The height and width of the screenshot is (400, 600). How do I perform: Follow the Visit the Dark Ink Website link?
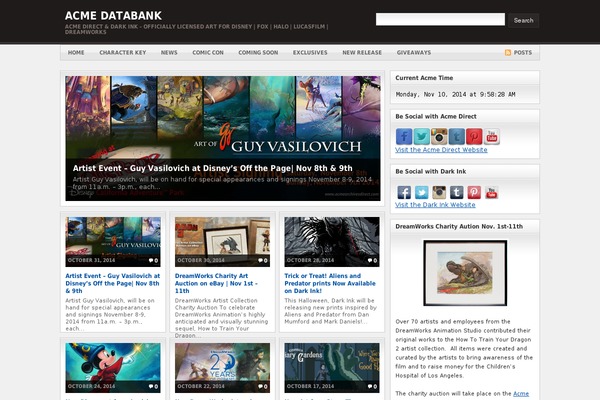point(435,204)
